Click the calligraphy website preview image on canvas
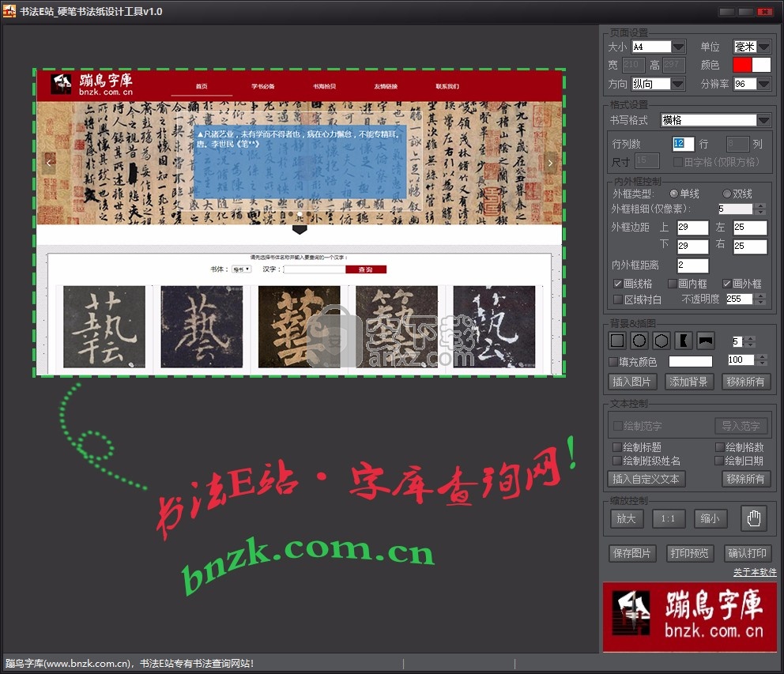The width and height of the screenshot is (784, 674). point(300,222)
